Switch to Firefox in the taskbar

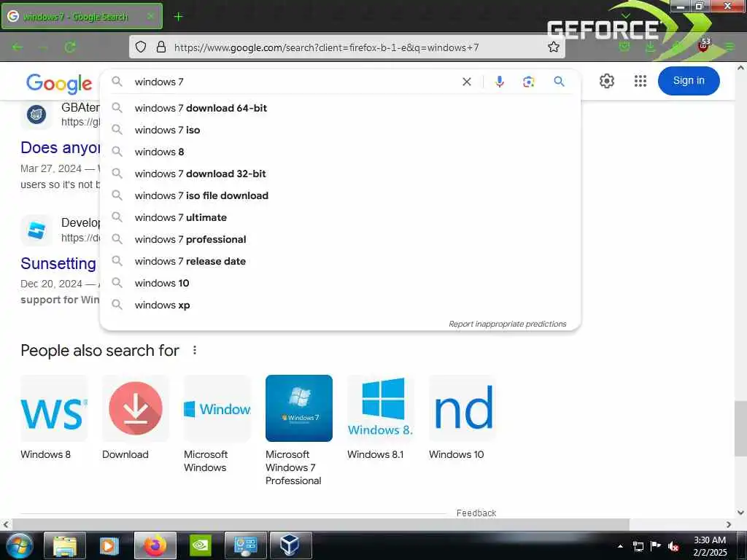pyautogui.click(x=155, y=545)
